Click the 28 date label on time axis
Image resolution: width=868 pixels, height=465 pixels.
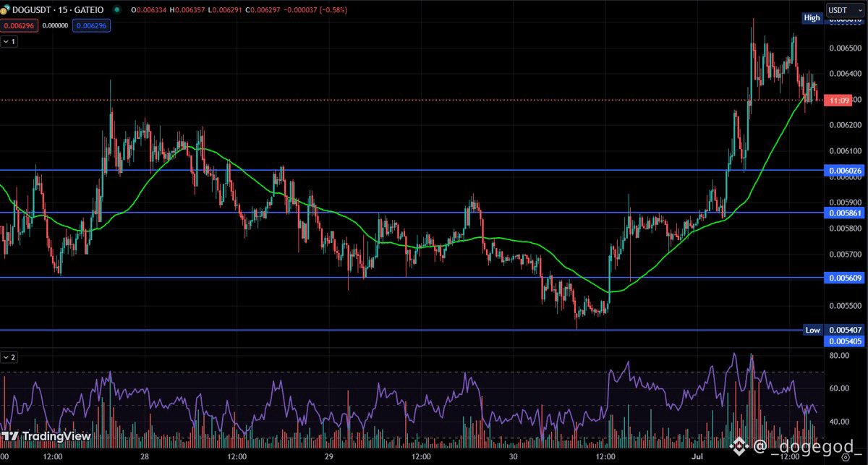tap(145, 457)
